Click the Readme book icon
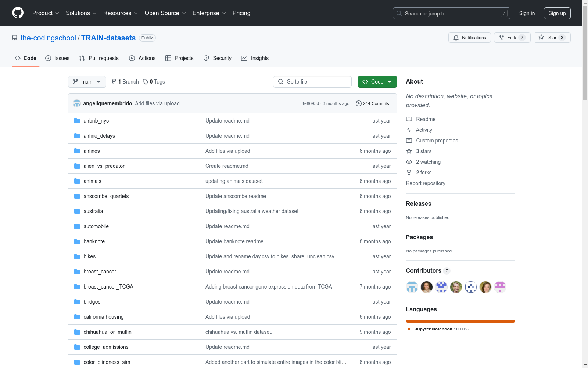The height and width of the screenshot is (368, 588). (409, 119)
